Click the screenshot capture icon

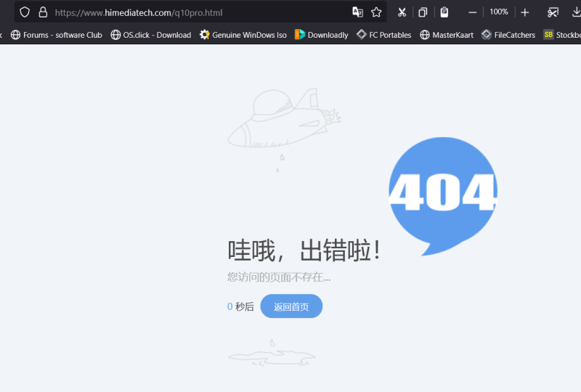(553, 12)
